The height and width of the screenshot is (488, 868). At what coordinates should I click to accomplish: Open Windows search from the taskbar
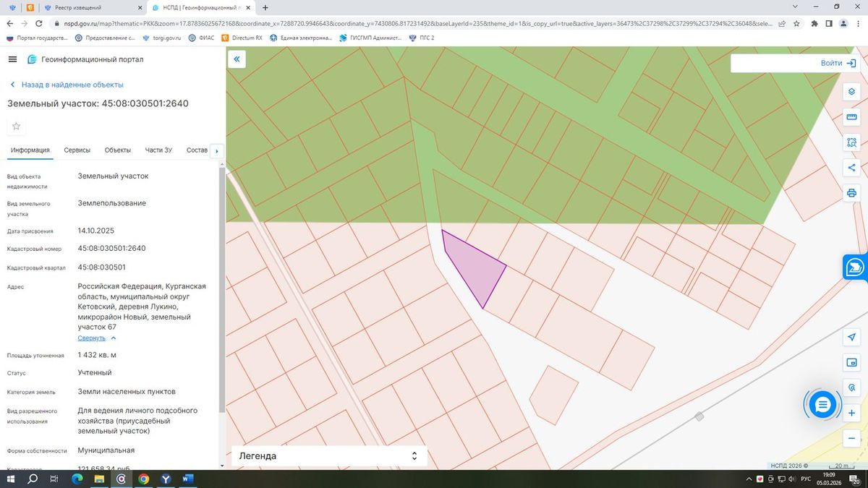click(33, 479)
